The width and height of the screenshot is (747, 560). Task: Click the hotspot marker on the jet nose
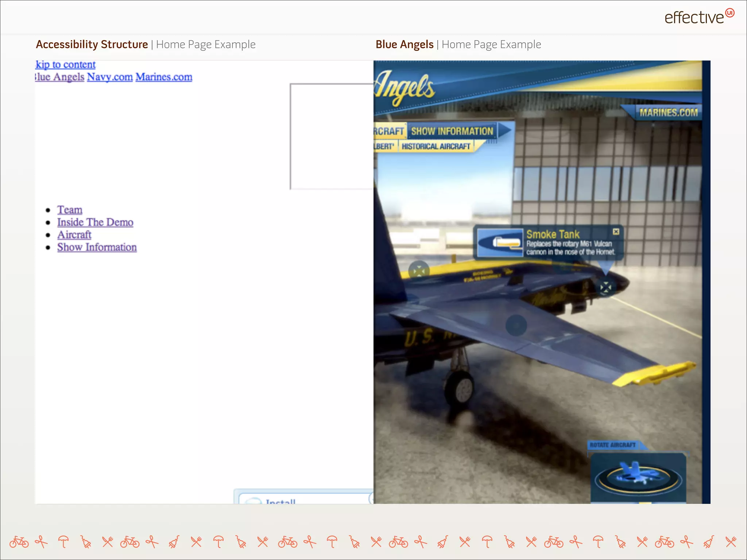tap(606, 287)
